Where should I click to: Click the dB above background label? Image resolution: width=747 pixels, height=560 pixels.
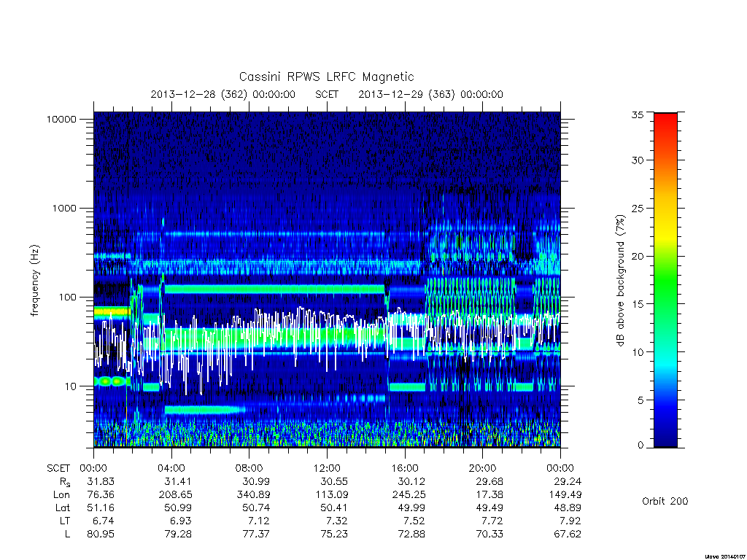620,281
